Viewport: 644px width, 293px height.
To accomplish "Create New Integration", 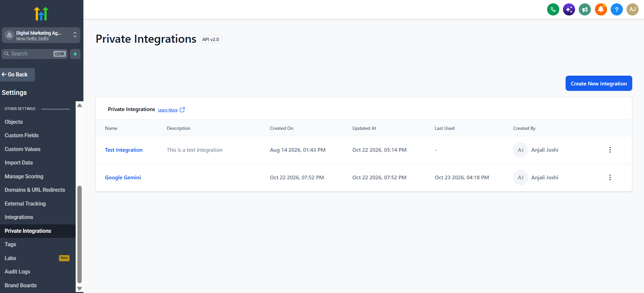I will tap(599, 83).
